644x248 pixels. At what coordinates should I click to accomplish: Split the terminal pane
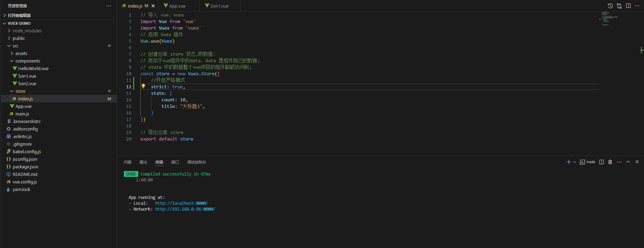pyautogui.click(x=601, y=162)
